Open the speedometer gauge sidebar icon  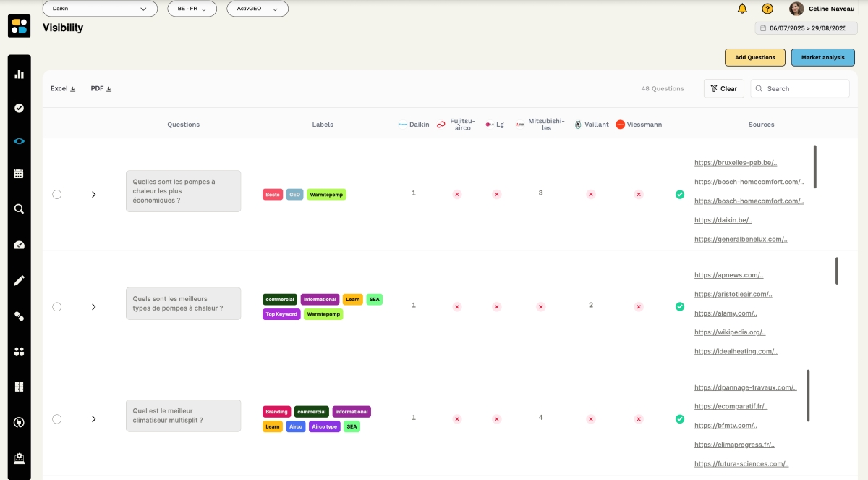click(x=20, y=245)
